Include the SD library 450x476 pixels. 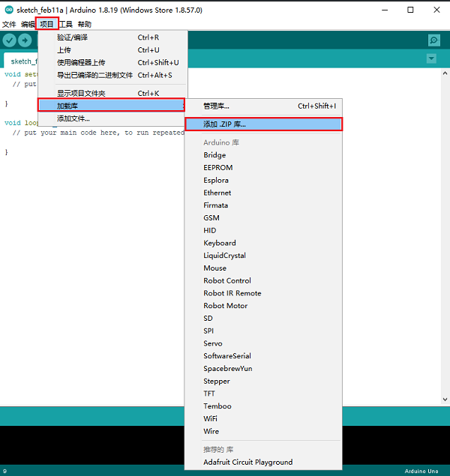coord(263,318)
